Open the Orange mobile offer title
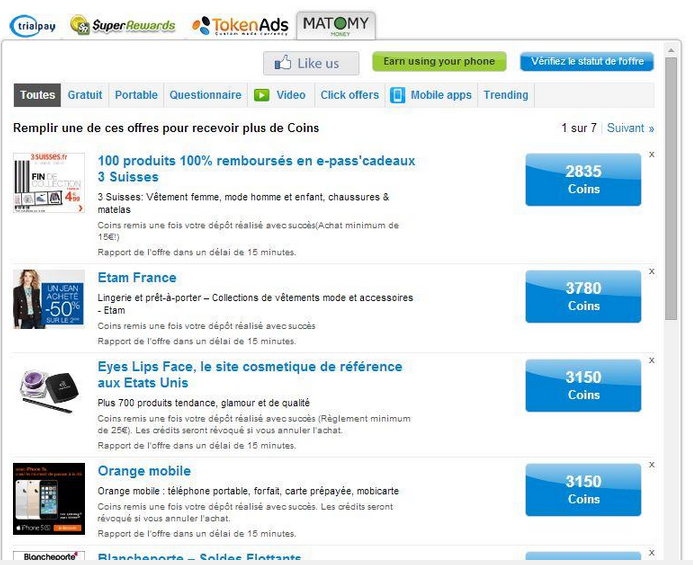The height and width of the screenshot is (565, 693). click(144, 471)
